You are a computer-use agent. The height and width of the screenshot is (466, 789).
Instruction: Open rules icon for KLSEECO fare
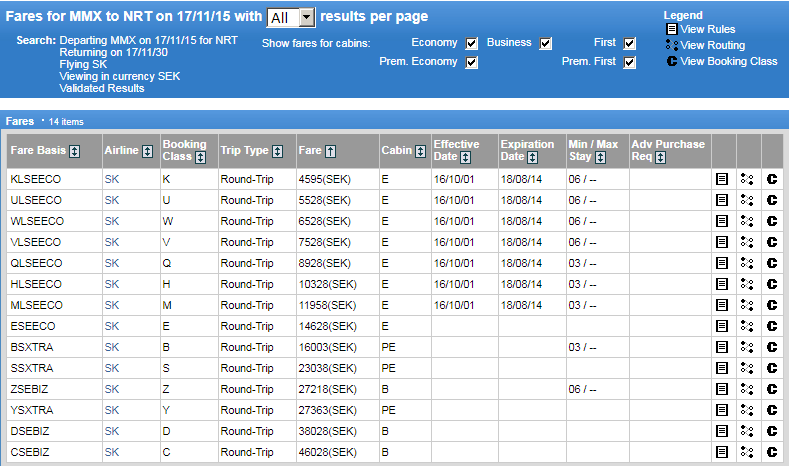(721, 180)
